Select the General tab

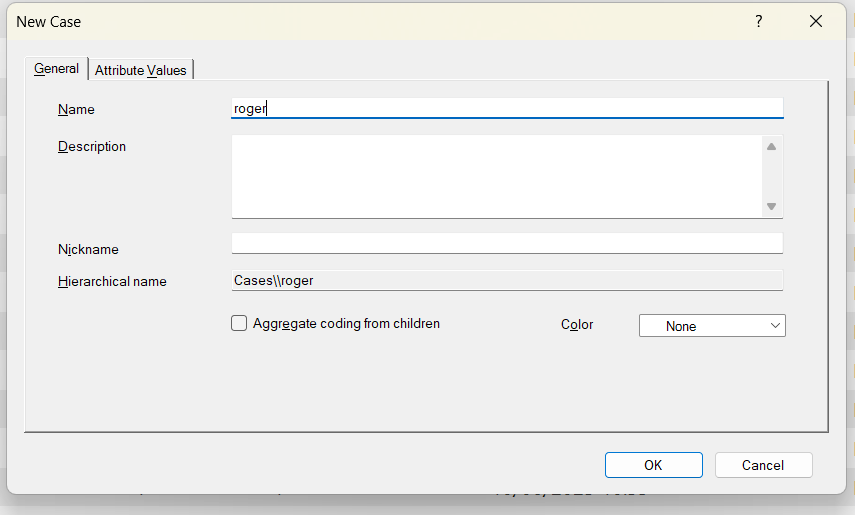point(56,69)
